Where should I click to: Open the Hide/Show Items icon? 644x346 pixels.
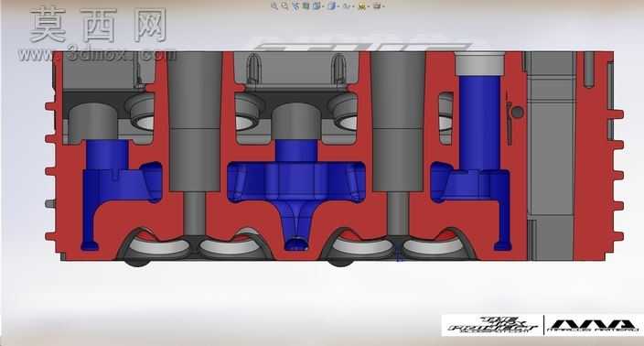coord(347,6)
